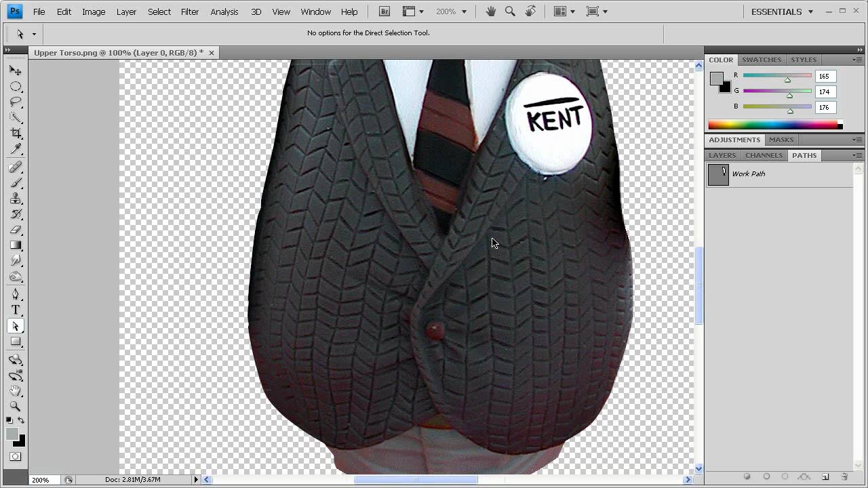Open the Analysis menu

224,12
